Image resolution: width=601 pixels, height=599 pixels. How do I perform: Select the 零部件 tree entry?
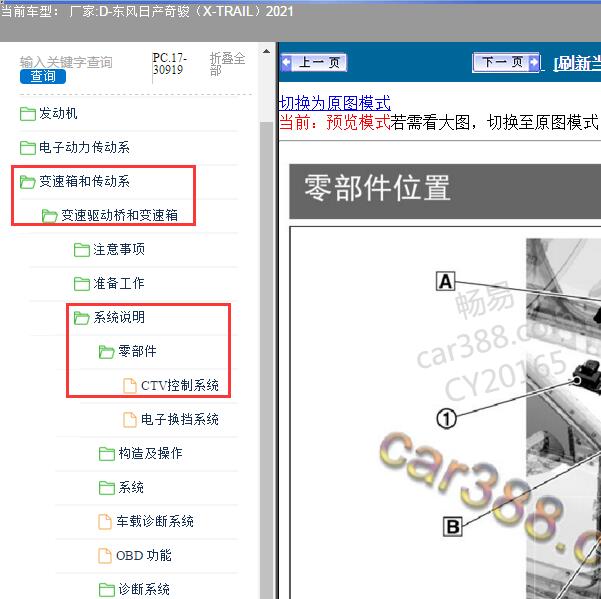click(137, 351)
